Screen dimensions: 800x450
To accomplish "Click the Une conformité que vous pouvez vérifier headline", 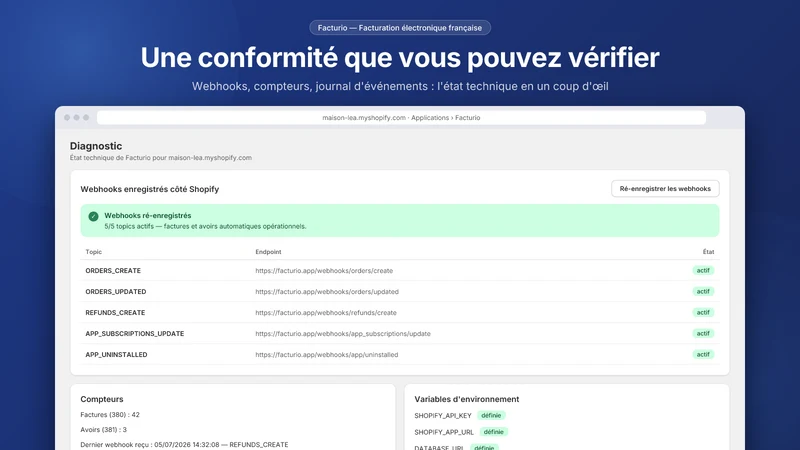I will (x=400, y=57).
